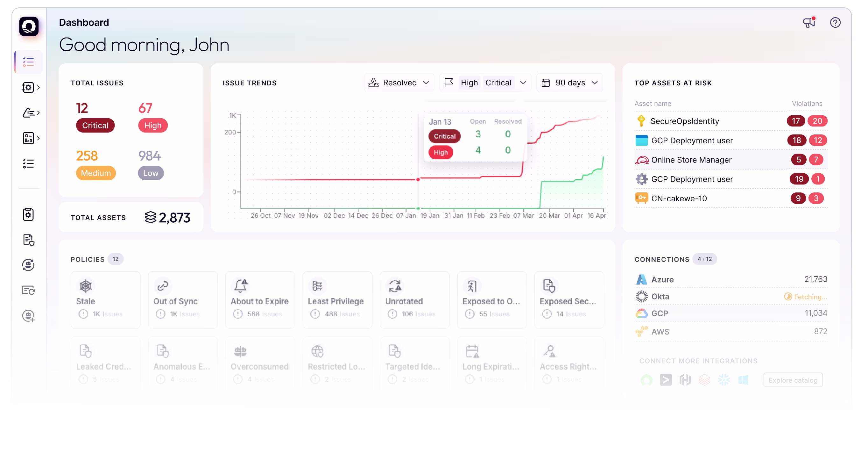Expand the chevron beside the warning triangle icon
Viewport: 868px width, 475px height.
point(39,113)
